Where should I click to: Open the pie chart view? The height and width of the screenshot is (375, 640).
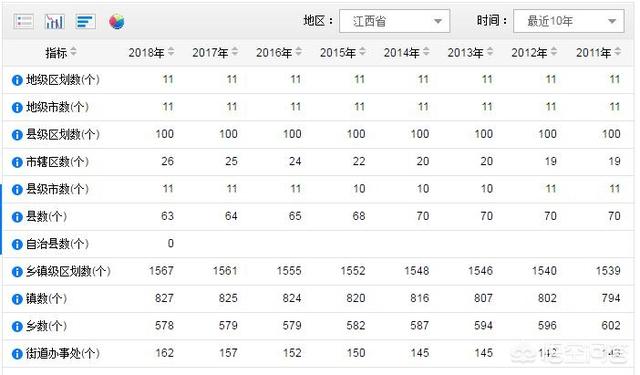click(x=116, y=22)
